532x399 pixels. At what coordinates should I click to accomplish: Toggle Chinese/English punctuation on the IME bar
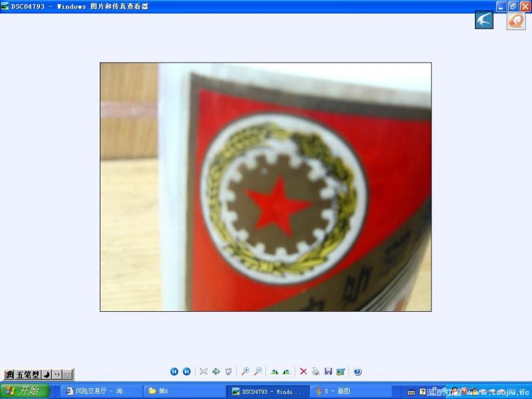(57, 375)
